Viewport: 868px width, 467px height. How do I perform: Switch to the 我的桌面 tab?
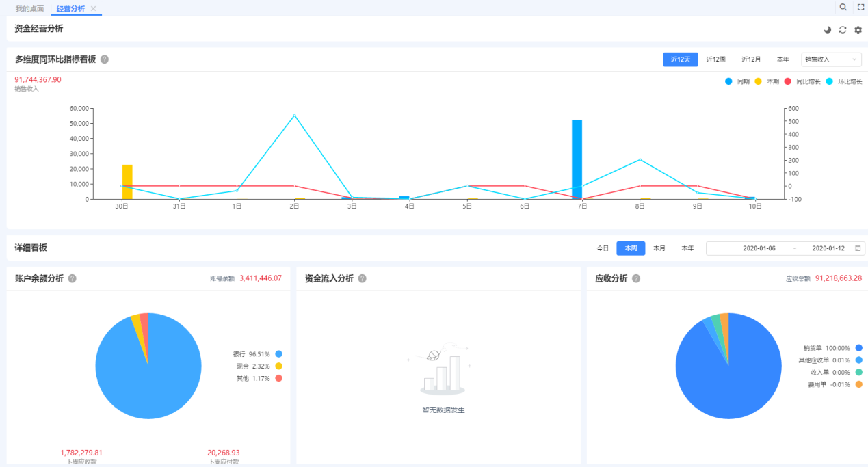[x=29, y=8]
